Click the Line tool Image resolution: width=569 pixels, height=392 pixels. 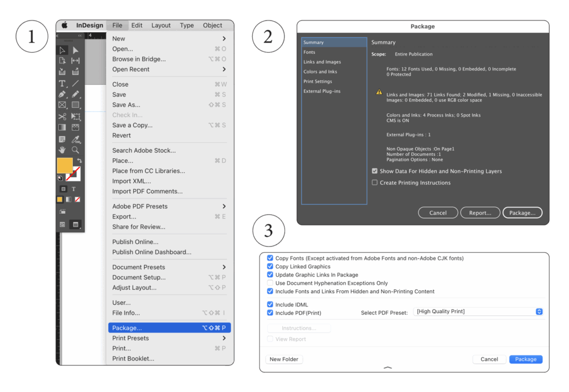[75, 83]
